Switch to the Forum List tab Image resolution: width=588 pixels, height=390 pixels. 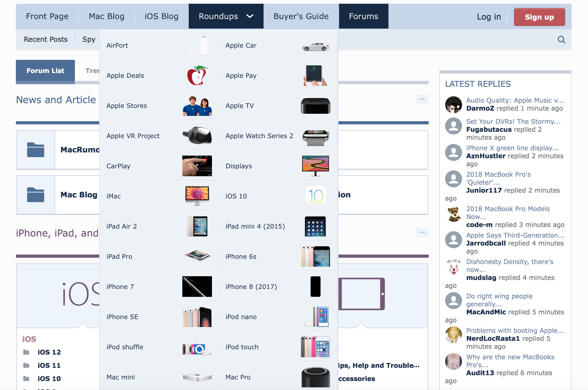[45, 71]
